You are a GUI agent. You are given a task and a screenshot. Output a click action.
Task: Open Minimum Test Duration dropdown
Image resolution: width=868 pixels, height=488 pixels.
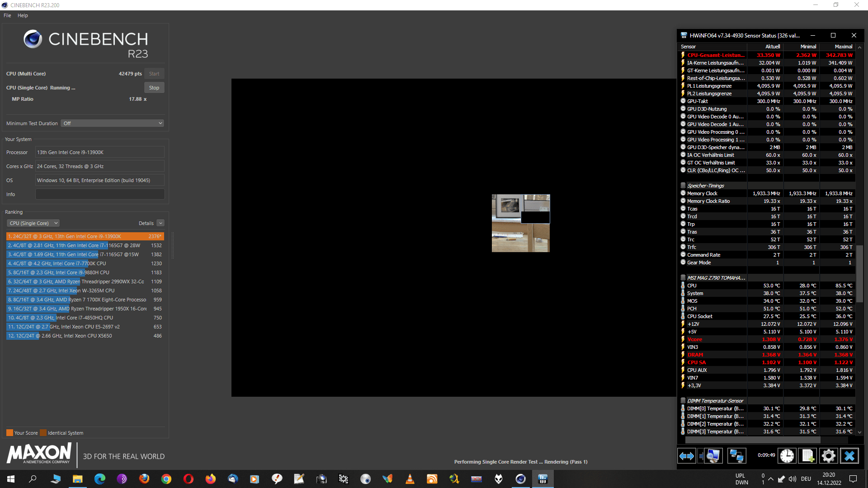[112, 123]
